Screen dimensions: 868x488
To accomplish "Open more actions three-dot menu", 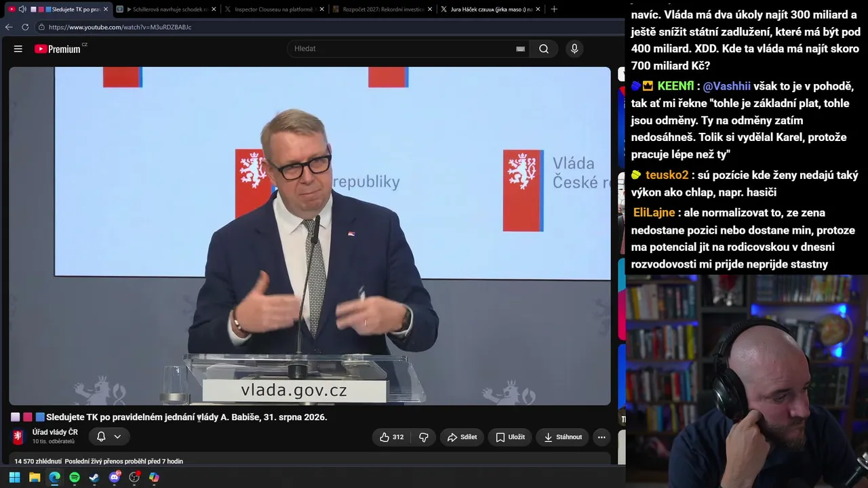I will click(x=601, y=437).
